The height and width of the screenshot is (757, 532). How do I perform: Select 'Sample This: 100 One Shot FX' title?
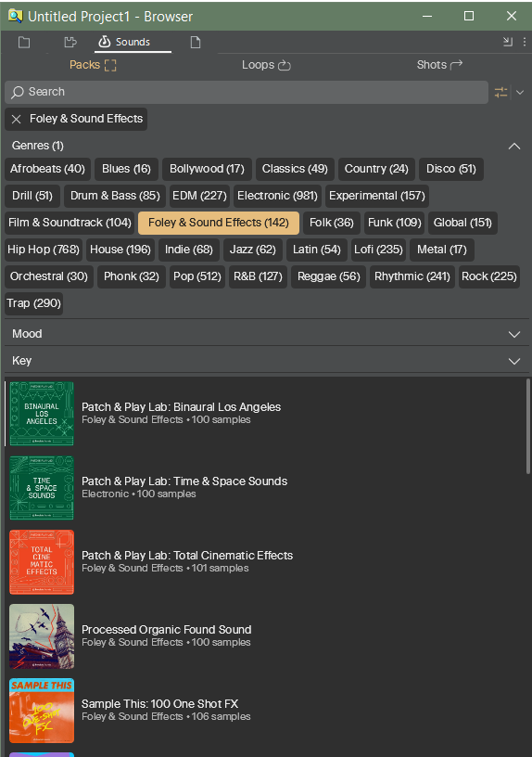click(x=159, y=704)
